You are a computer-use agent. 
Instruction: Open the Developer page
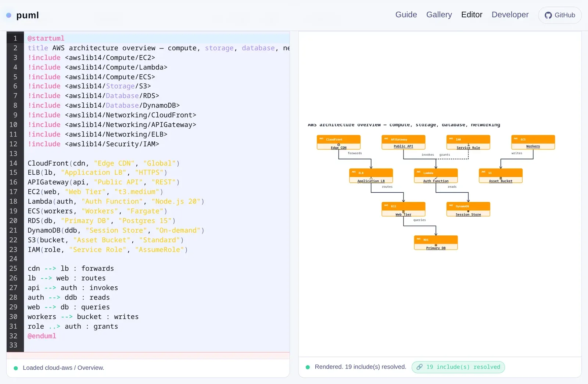[510, 15]
